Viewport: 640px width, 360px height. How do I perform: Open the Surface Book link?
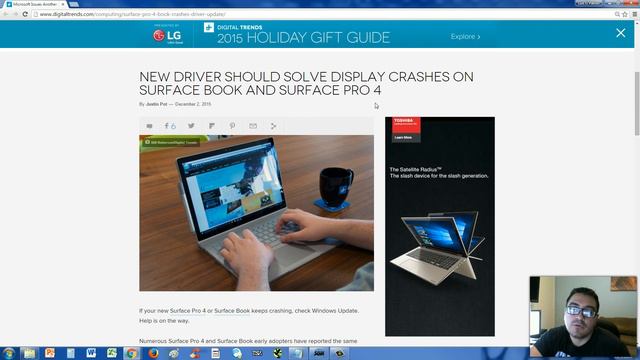tap(232, 311)
